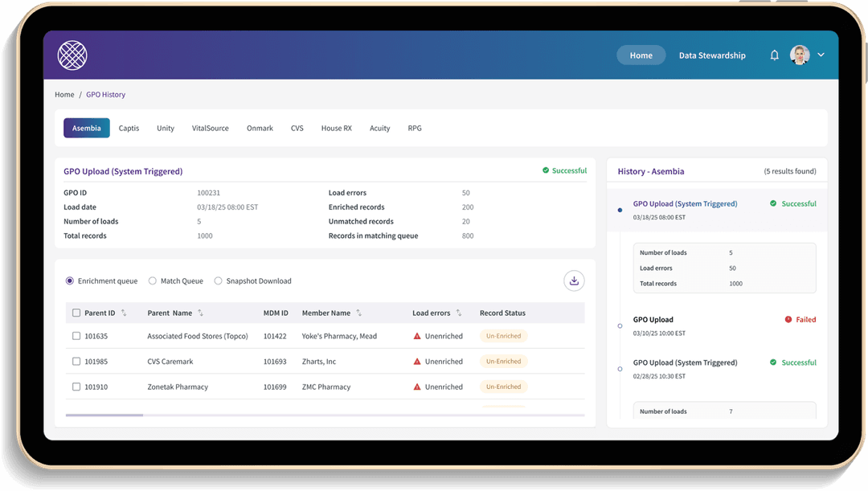Check the box for Parent ID 101635

tap(76, 336)
